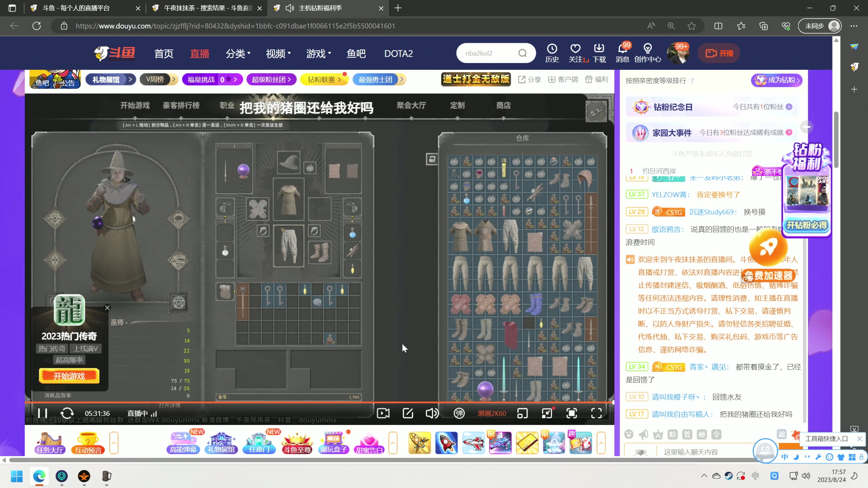Open 潮玩盒子 icon

pos(334,443)
